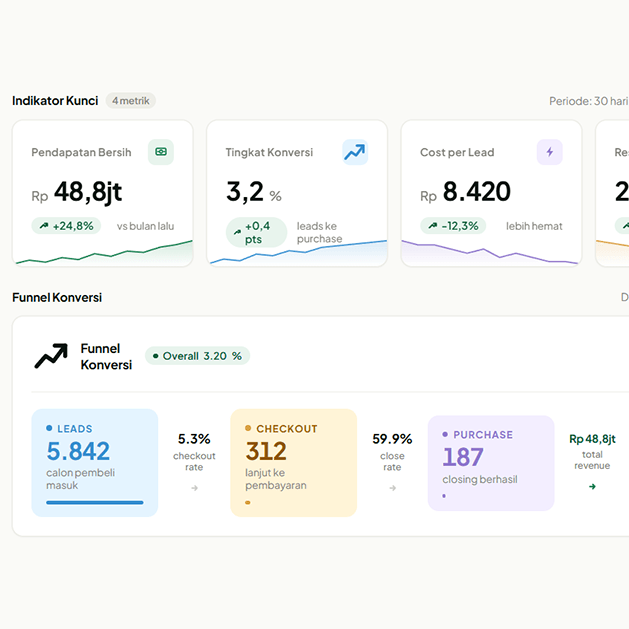Click the CHECKOUT orange progress bar

248,502
